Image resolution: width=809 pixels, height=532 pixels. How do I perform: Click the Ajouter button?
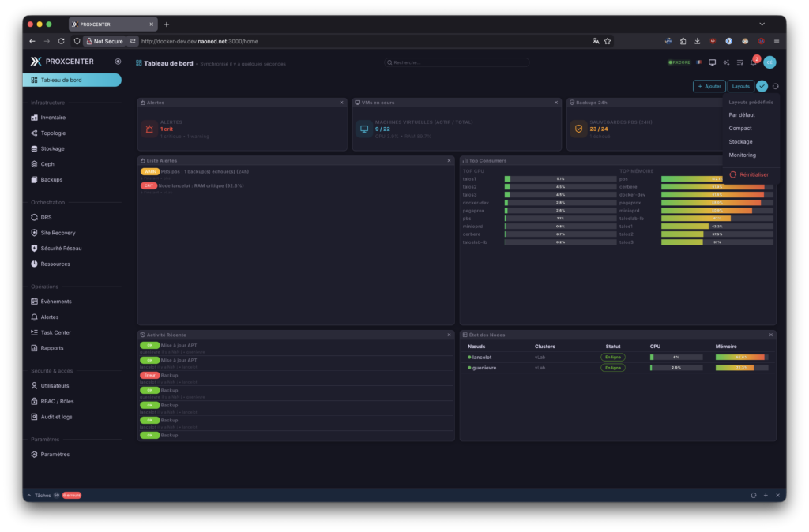(709, 86)
